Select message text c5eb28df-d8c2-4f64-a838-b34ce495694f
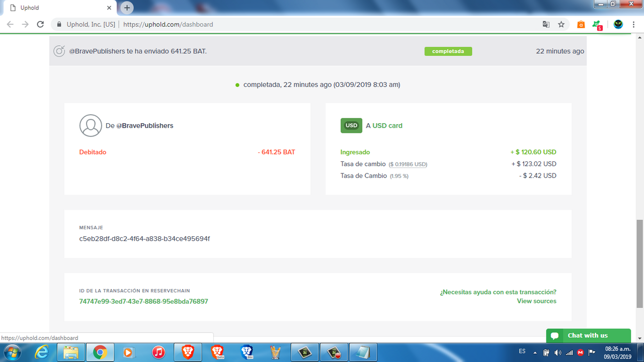This screenshot has width=644, height=362. (144, 239)
